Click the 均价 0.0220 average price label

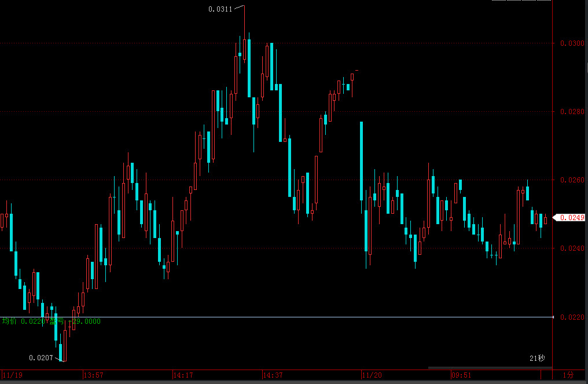[x=23, y=321]
